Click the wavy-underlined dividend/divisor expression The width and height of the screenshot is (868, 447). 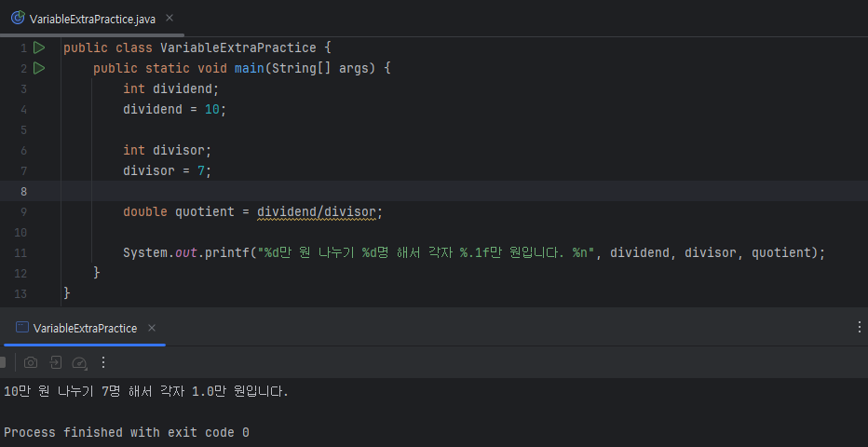(316, 212)
